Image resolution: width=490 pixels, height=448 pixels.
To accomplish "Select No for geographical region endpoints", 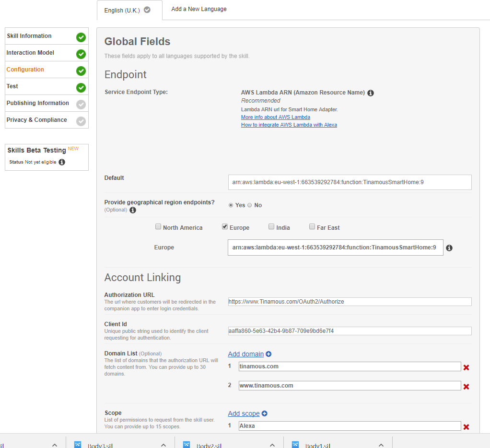I will [249, 205].
